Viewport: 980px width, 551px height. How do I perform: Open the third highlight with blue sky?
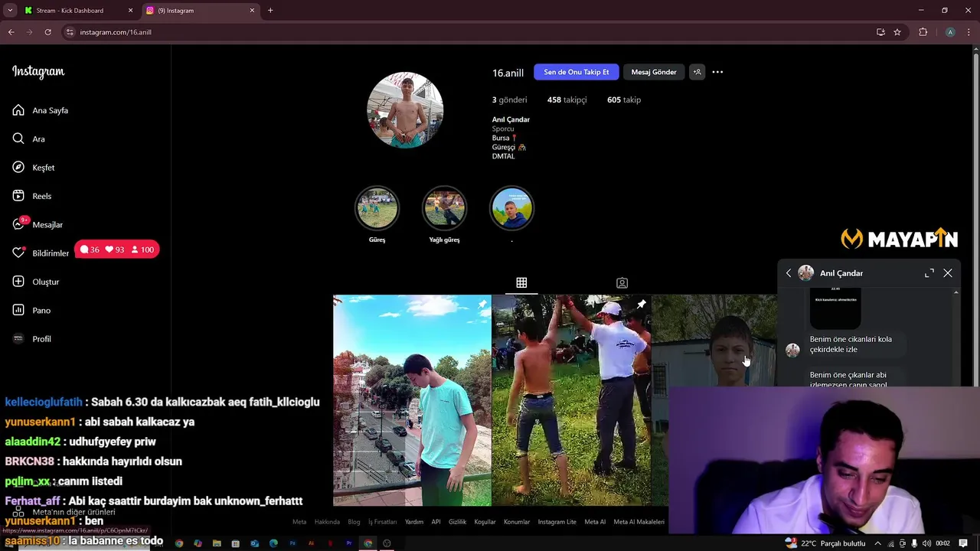pos(511,208)
